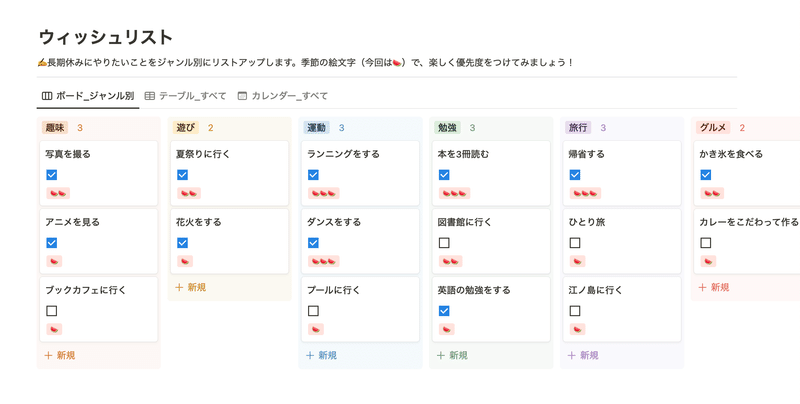Screen dimensions: 800x404
Task: Click watermelon priority tag on 帰省する
Action: click(x=585, y=193)
